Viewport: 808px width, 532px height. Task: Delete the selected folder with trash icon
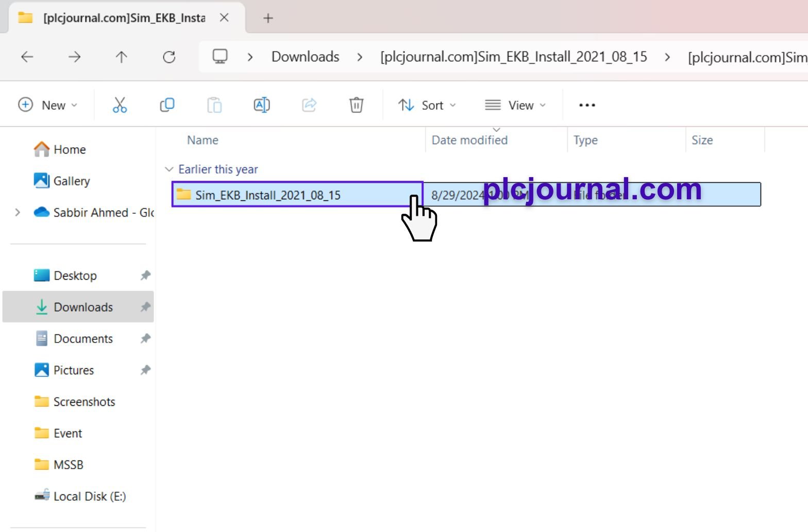(x=356, y=105)
